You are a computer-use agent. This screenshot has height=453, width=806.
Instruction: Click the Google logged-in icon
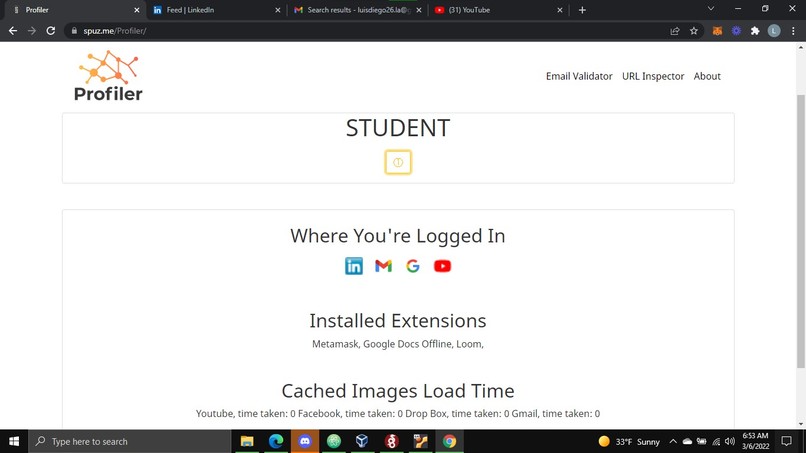(413, 266)
